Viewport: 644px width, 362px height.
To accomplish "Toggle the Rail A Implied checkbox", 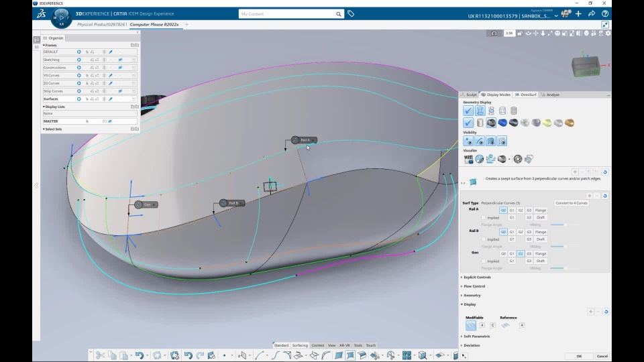I will (x=484, y=217).
